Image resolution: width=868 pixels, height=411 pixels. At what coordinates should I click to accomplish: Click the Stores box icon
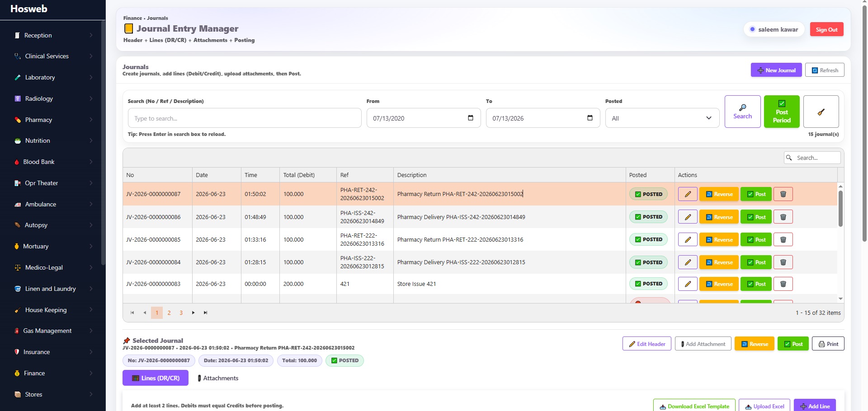coord(18,395)
